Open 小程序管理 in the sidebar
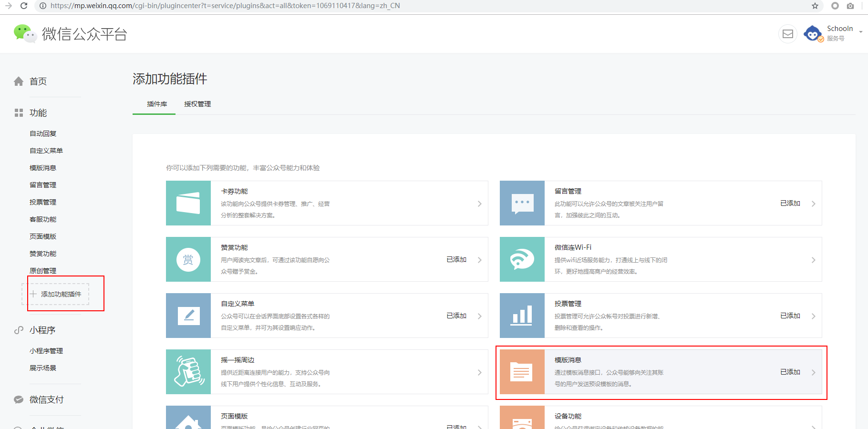The image size is (868, 429). click(46, 351)
